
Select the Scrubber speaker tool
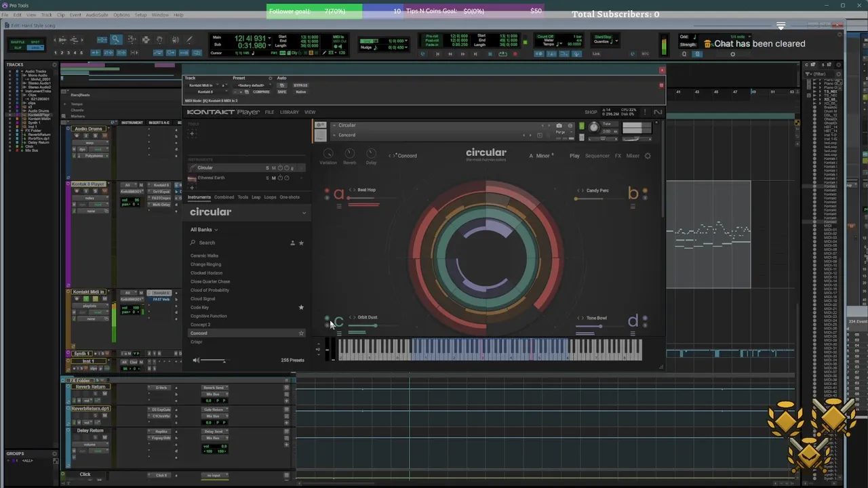point(175,40)
